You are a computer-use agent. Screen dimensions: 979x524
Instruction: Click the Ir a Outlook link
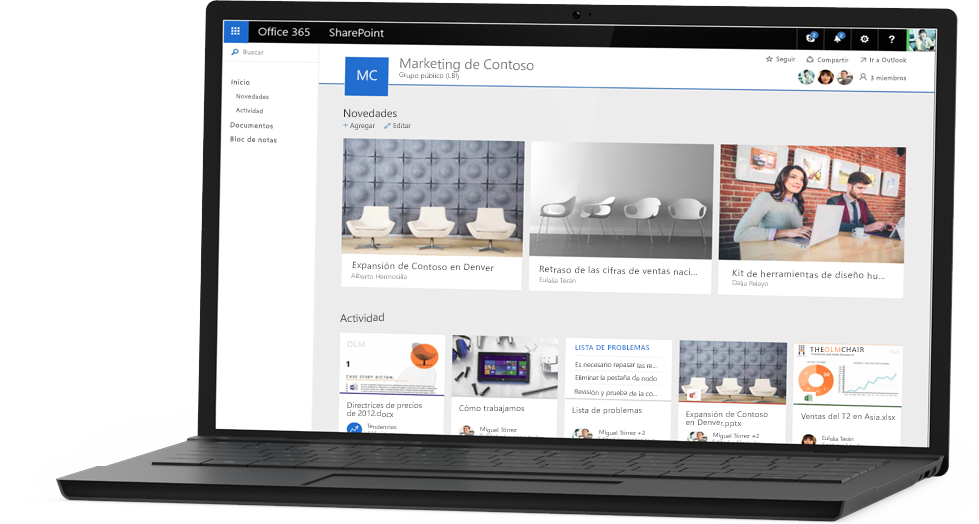(883, 60)
